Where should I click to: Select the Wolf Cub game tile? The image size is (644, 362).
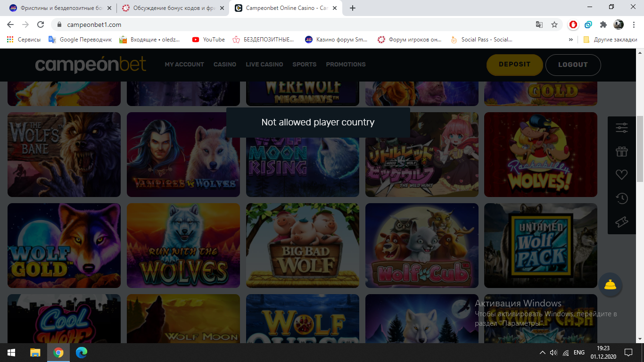pyautogui.click(x=422, y=246)
